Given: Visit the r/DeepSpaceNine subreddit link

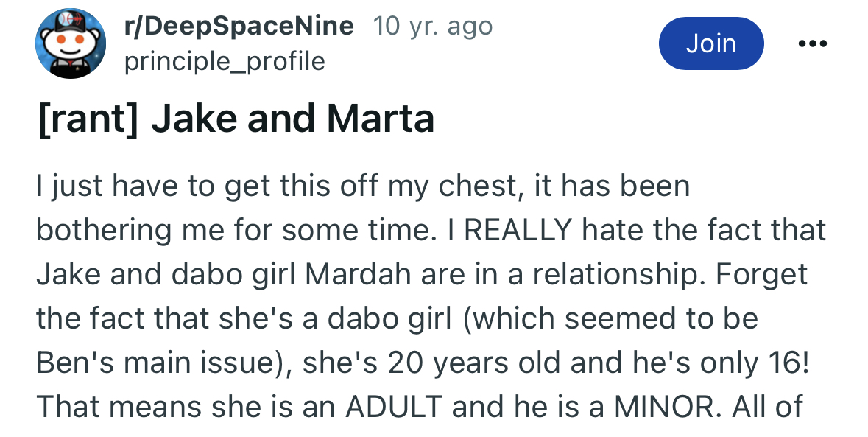Looking at the screenshot, I should click(x=239, y=26).
